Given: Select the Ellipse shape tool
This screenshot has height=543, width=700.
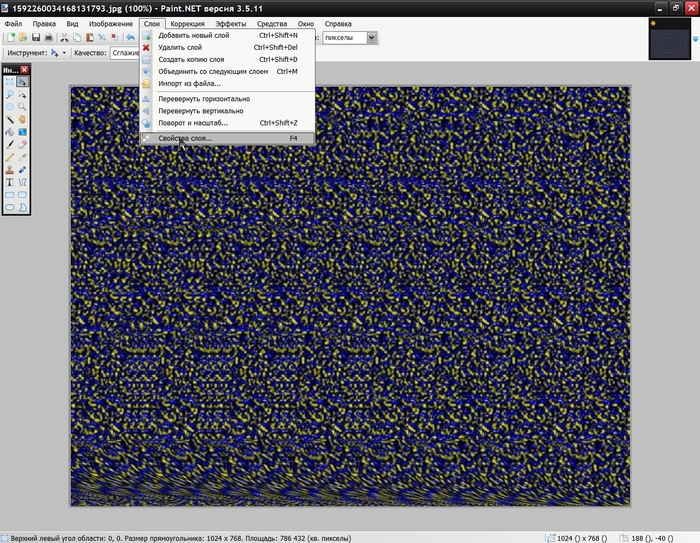Looking at the screenshot, I should point(9,207).
